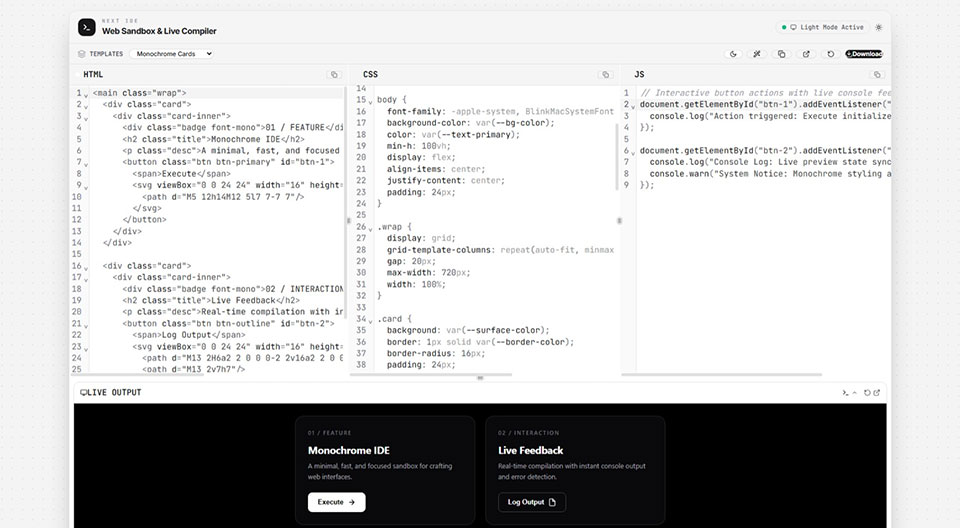Click the CSS panel header label
960x528 pixels.
370,75
